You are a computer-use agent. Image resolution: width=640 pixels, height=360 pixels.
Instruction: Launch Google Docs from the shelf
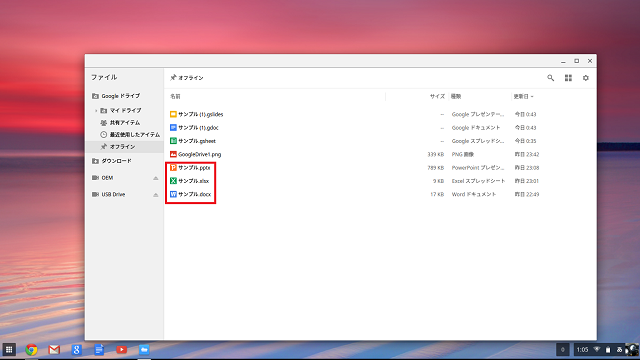point(99,350)
